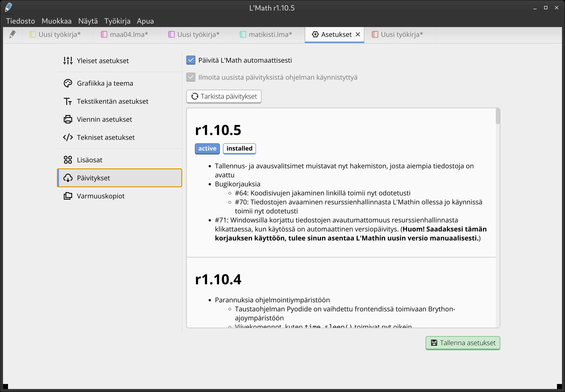565x392 pixels.
Task: Select the Päivitykset section
Action: point(119,178)
